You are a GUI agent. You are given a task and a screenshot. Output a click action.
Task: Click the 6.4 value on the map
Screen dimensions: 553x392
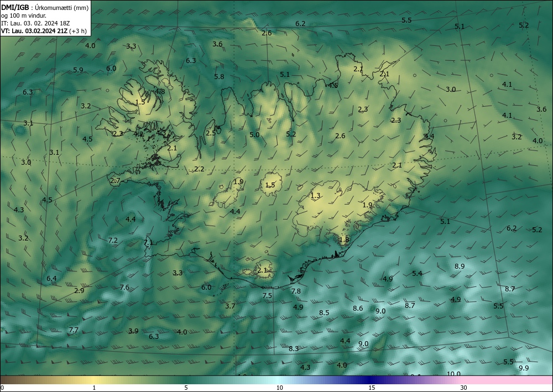(x=51, y=279)
